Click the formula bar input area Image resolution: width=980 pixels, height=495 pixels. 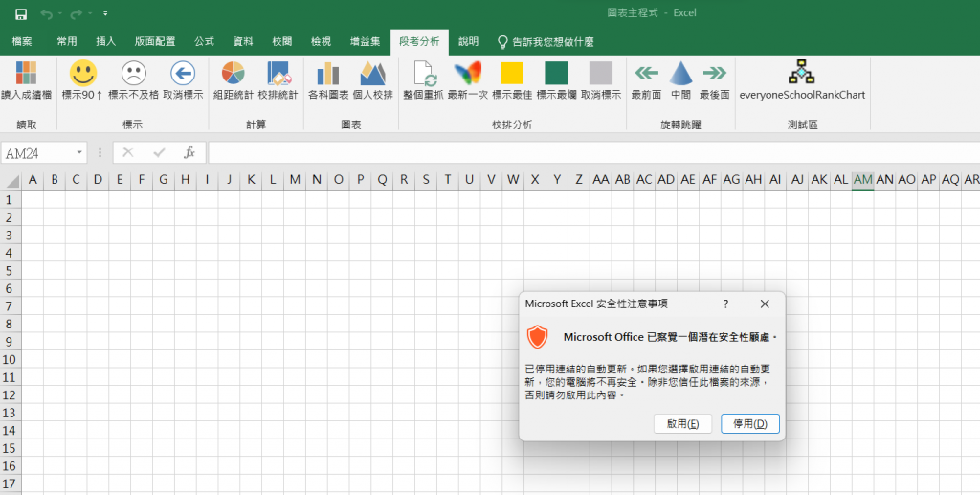593,152
